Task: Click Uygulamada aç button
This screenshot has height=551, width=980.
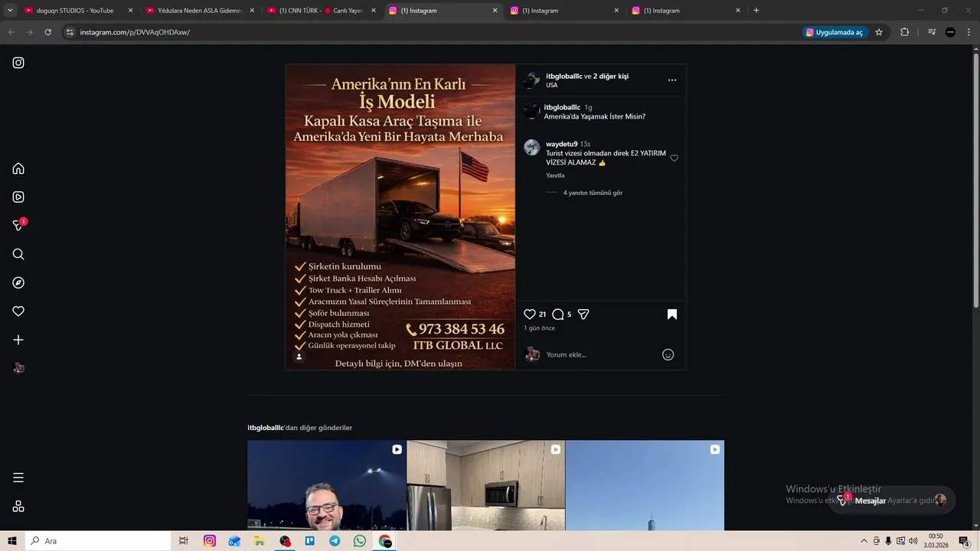Action: click(x=835, y=32)
